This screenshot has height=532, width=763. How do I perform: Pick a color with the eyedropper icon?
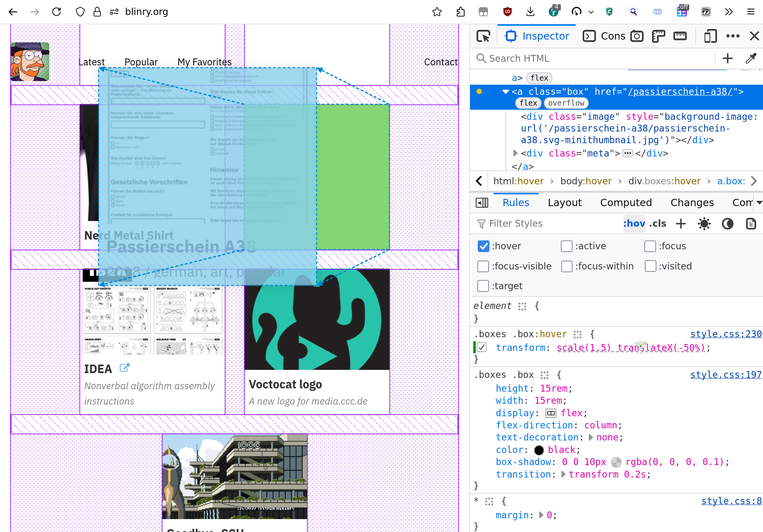[750, 58]
